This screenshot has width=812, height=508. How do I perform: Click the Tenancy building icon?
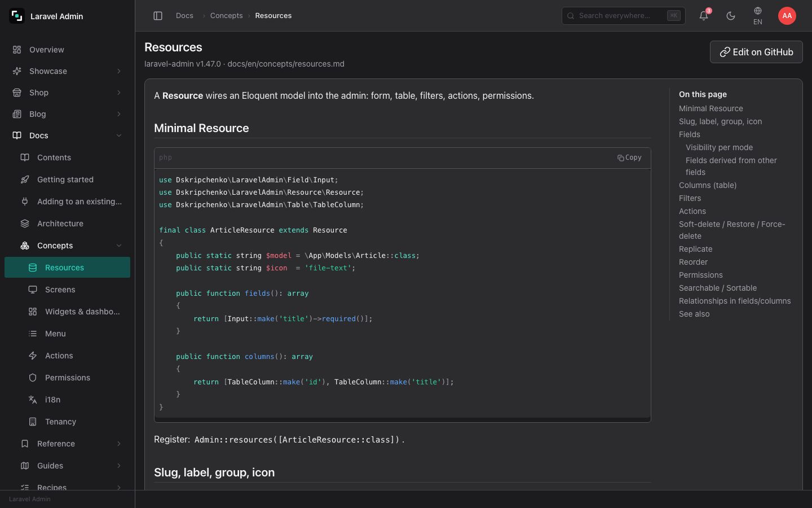pos(33,422)
